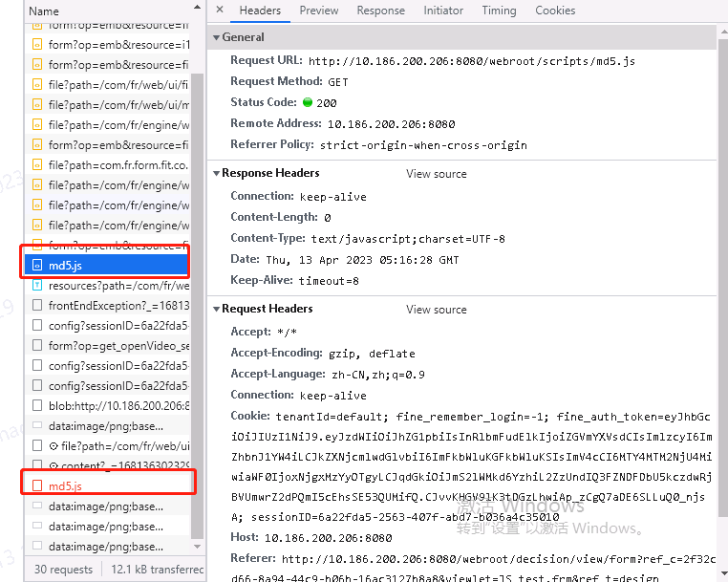Click Keep-Alive timeout=8 value
Viewport: 728px width, 582px height.
tap(329, 281)
